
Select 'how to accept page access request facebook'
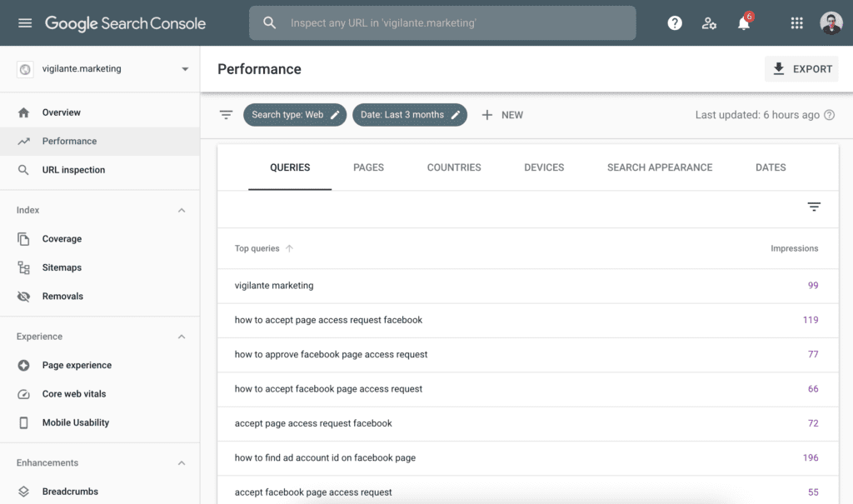[527, 320]
